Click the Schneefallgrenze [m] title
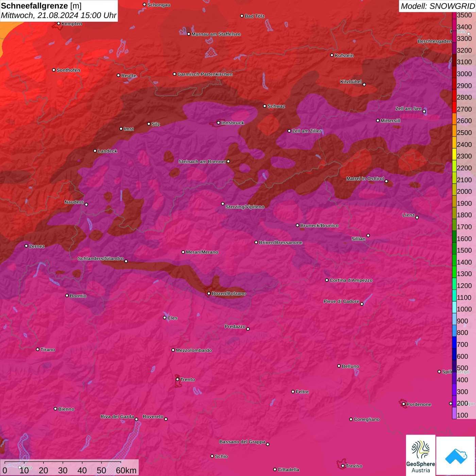The height and width of the screenshot is (476, 476). 41,6
